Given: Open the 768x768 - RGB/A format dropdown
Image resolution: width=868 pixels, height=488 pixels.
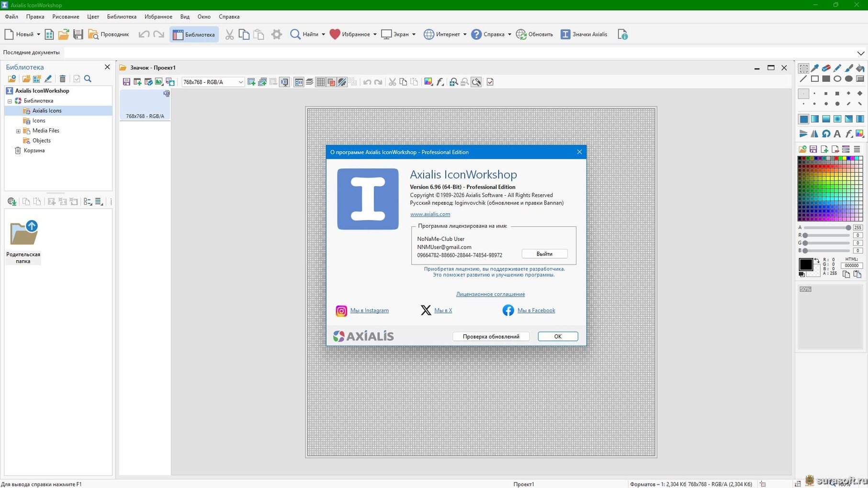Looking at the screenshot, I should (x=240, y=82).
